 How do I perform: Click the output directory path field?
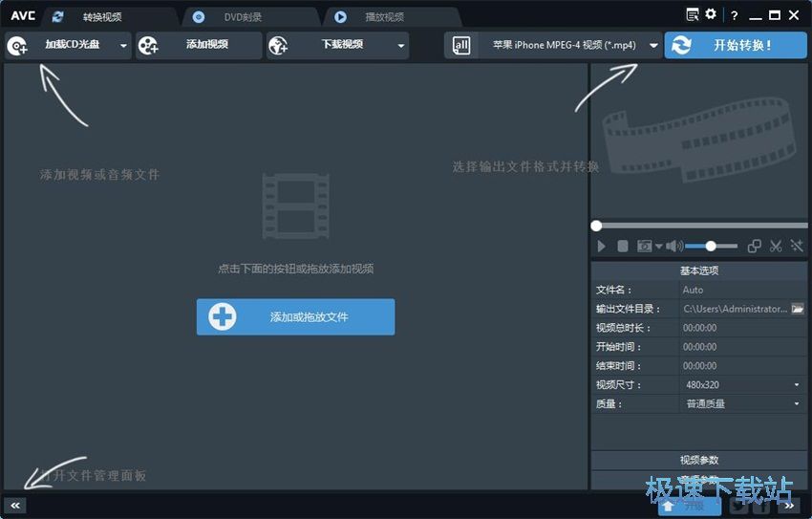pyautogui.click(x=735, y=309)
